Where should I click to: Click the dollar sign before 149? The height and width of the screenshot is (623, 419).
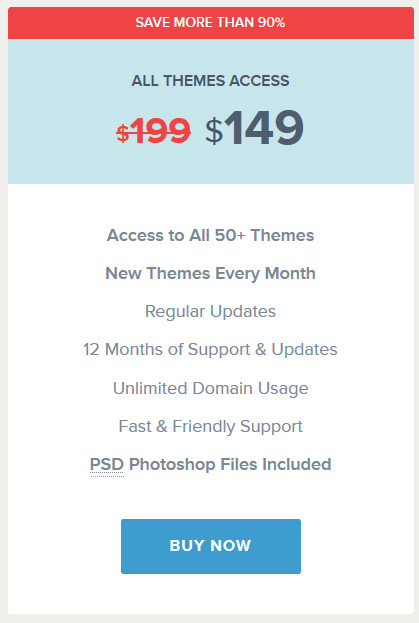214,131
